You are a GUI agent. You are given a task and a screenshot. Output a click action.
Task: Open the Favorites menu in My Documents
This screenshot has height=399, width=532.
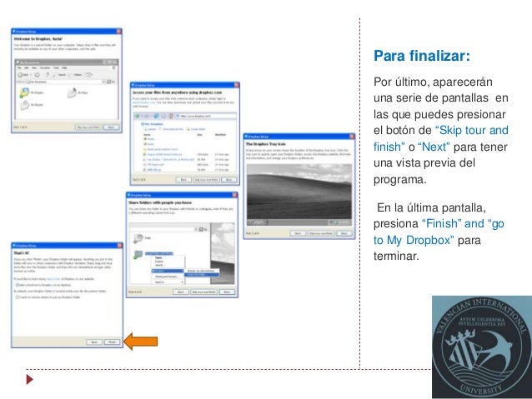45,67
